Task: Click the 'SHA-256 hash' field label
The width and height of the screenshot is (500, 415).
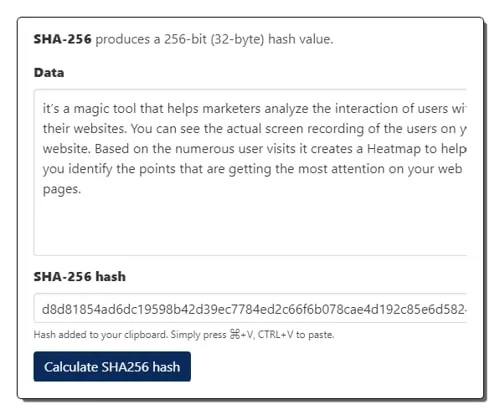Action: tap(80, 277)
